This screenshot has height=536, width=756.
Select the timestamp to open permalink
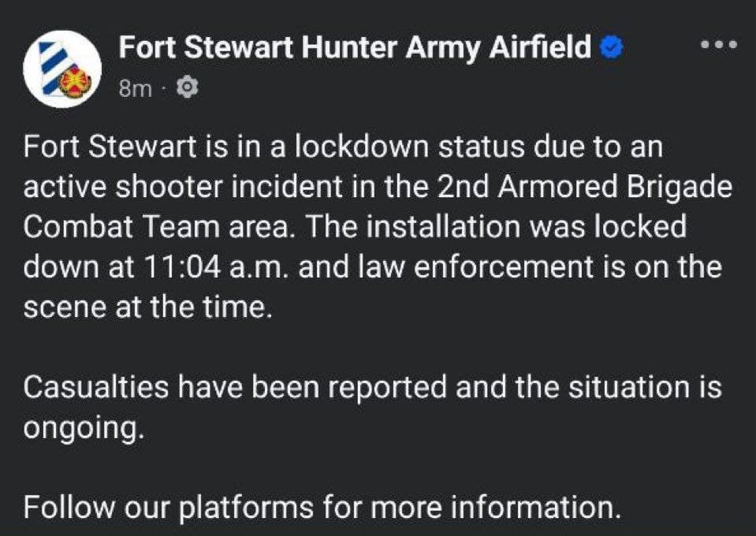click(x=136, y=87)
